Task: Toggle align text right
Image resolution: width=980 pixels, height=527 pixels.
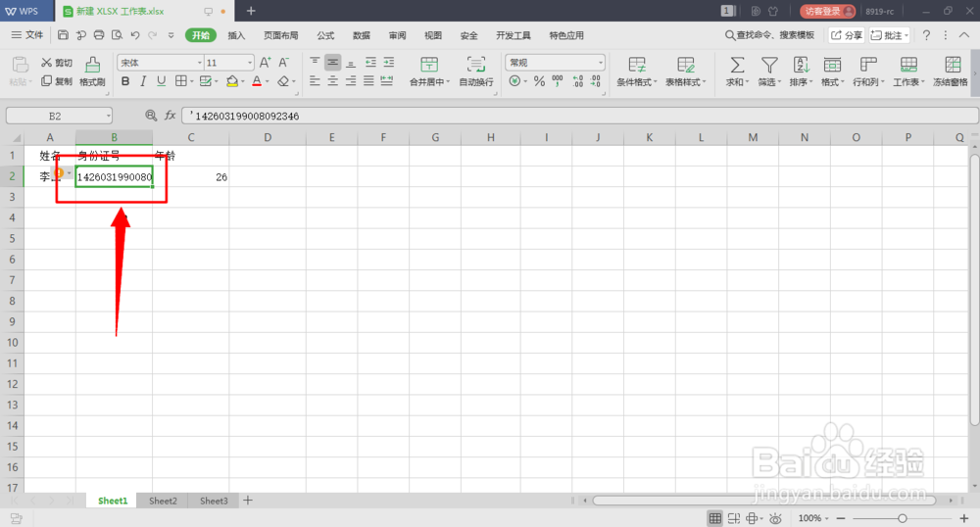Action: click(351, 81)
